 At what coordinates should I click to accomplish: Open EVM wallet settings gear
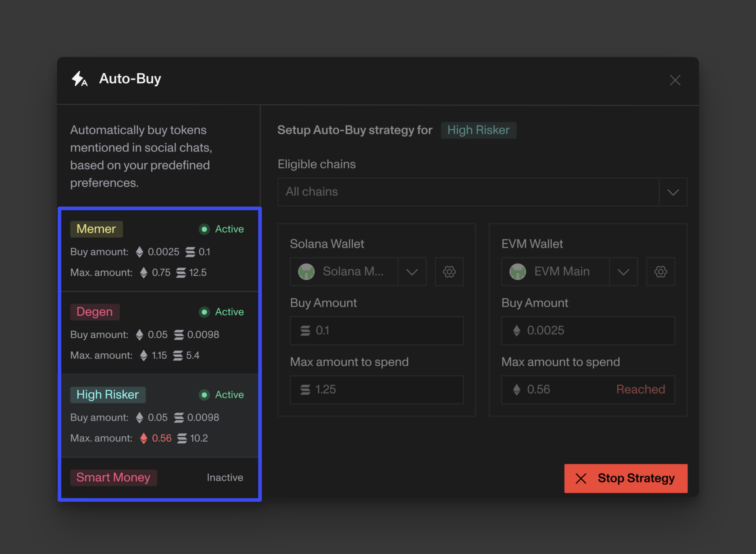click(660, 272)
